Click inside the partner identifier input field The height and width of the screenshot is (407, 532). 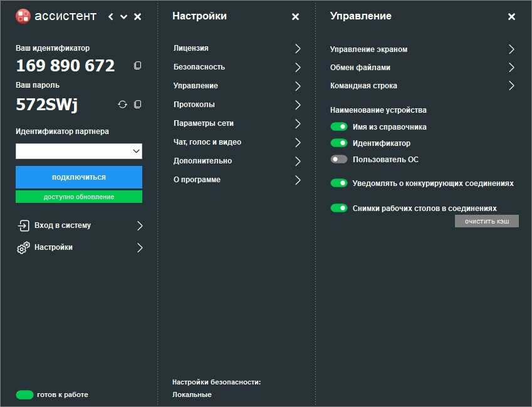coord(73,151)
